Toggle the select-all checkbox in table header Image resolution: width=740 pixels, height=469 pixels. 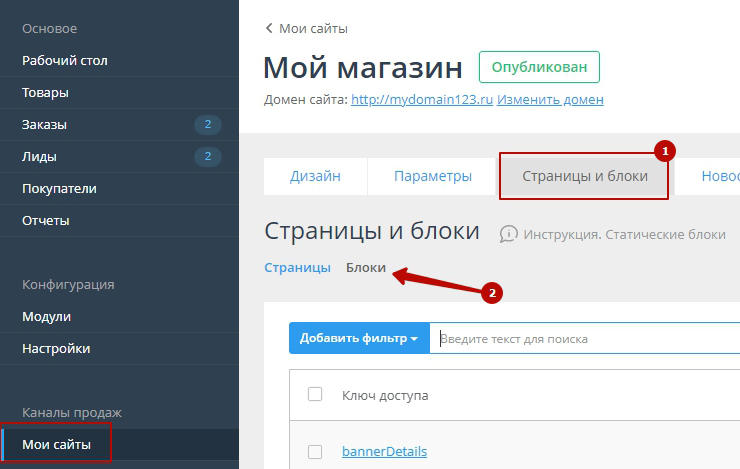click(x=315, y=395)
